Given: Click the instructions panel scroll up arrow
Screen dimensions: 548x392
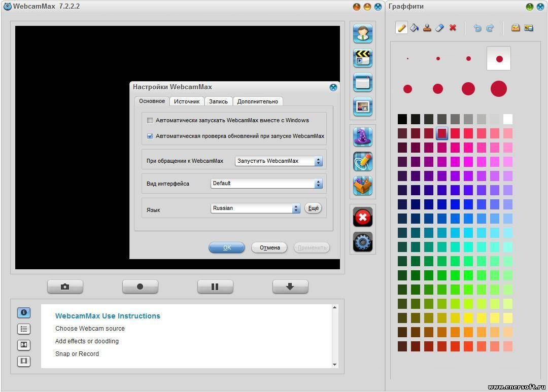Looking at the screenshot, I should (x=334, y=308).
